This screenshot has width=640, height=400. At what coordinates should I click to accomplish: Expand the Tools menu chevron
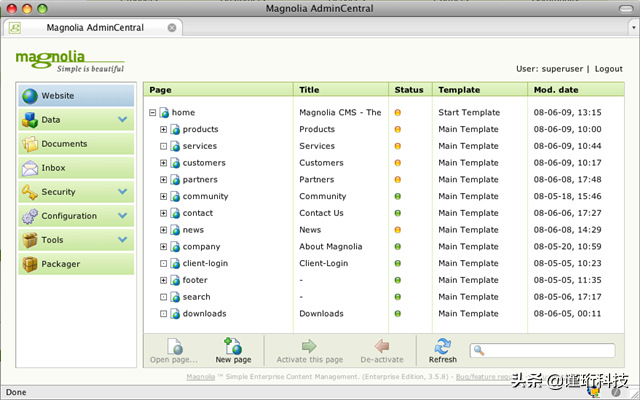[x=122, y=240]
